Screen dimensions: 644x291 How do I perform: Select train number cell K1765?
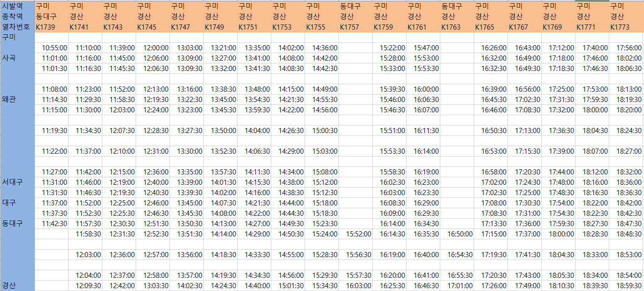tap(491, 27)
